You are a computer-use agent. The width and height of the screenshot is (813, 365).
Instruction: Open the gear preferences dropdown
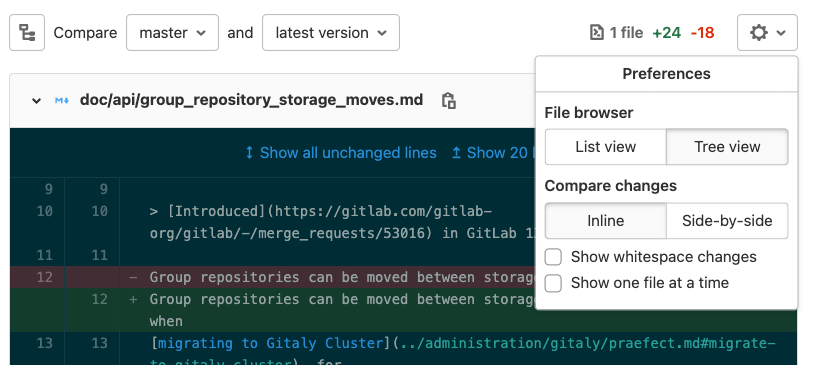[767, 33]
